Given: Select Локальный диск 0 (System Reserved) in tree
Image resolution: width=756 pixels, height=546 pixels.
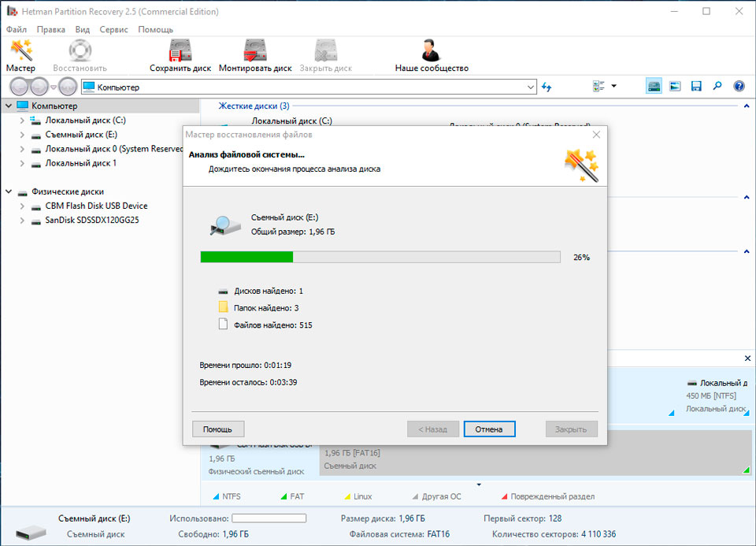Looking at the screenshot, I should click(113, 149).
